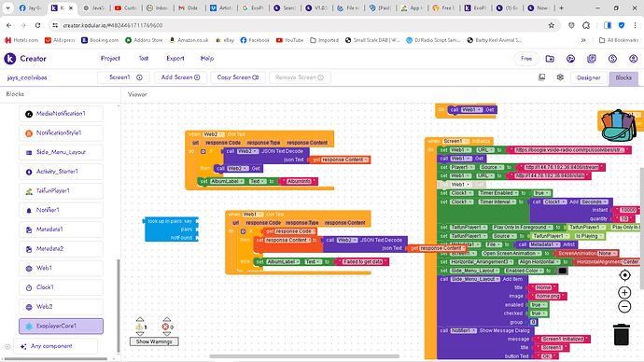
Task: Open the backpack in the workspace
Action: pos(618,125)
